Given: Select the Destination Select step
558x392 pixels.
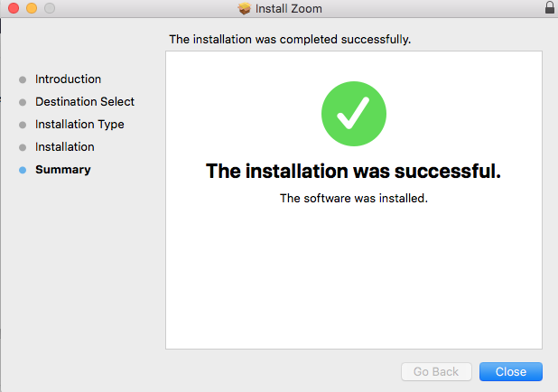Looking at the screenshot, I should pyautogui.click(x=85, y=102).
